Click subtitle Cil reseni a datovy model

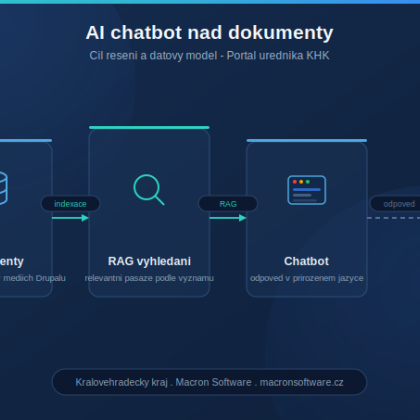(x=153, y=55)
